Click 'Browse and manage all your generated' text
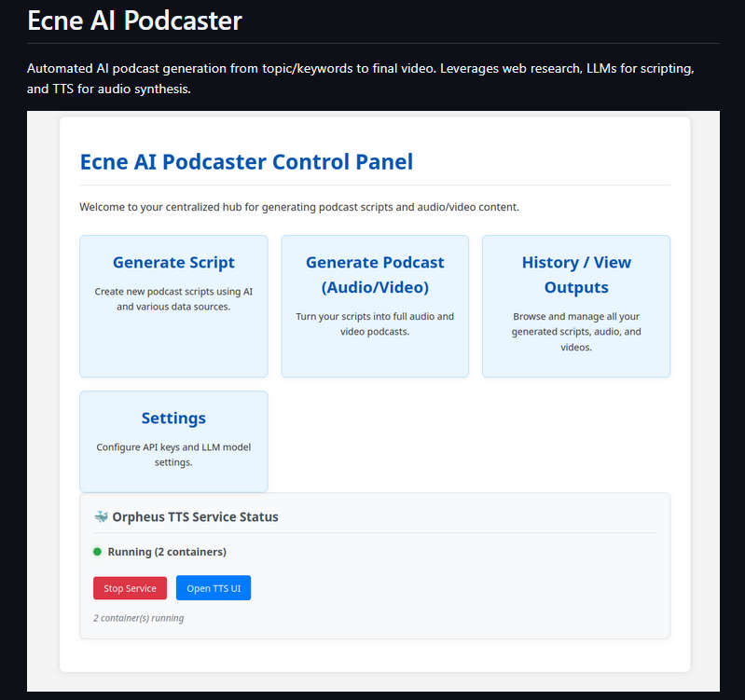This screenshot has width=745, height=700. click(x=576, y=332)
